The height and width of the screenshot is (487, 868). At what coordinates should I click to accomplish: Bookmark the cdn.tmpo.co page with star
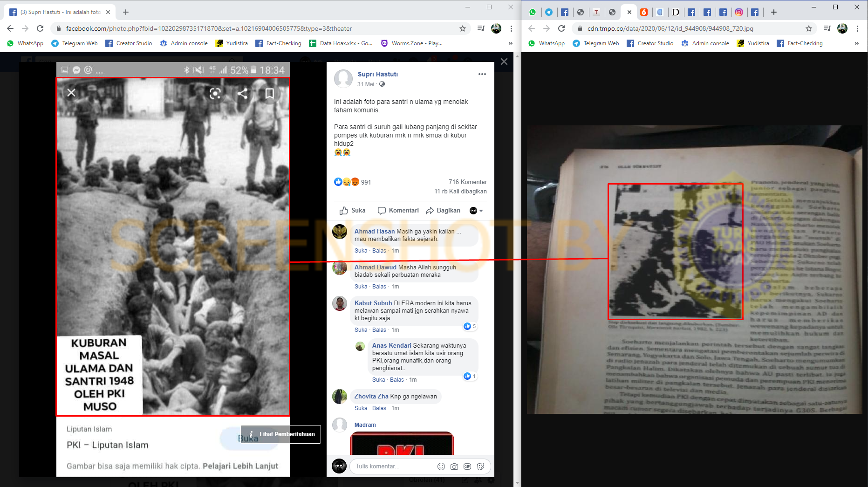click(x=809, y=28)
